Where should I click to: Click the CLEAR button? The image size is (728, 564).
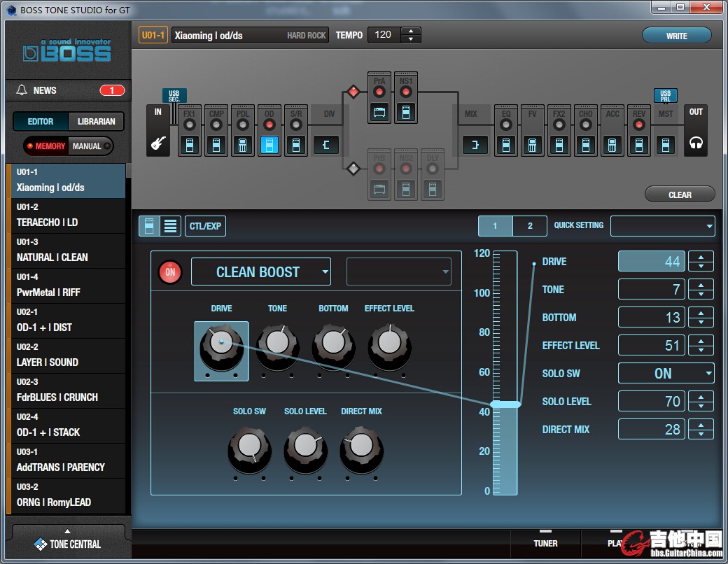point(680,195)
